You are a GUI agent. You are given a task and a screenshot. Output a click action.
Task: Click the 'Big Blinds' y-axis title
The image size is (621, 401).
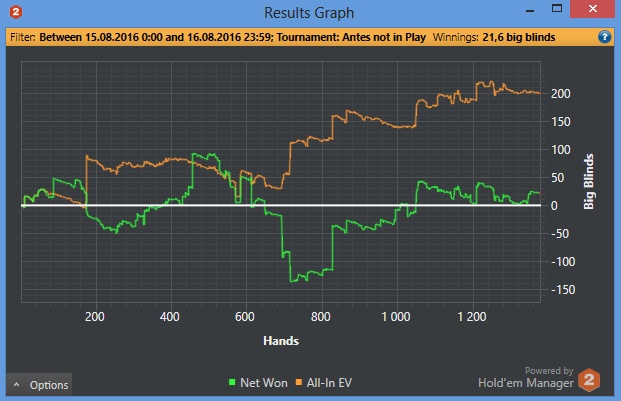pyautogui.click(x=589, y=181)
